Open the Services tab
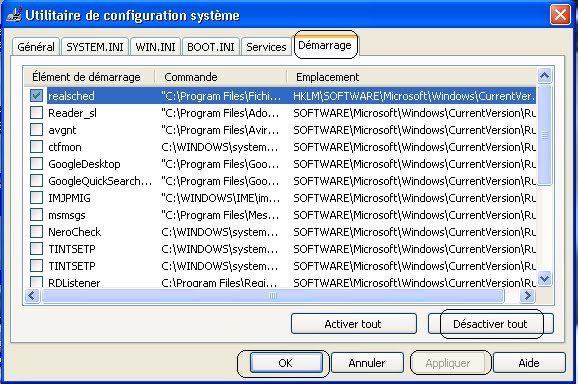This screenshot has width=578, height=384. pos(266,47)
